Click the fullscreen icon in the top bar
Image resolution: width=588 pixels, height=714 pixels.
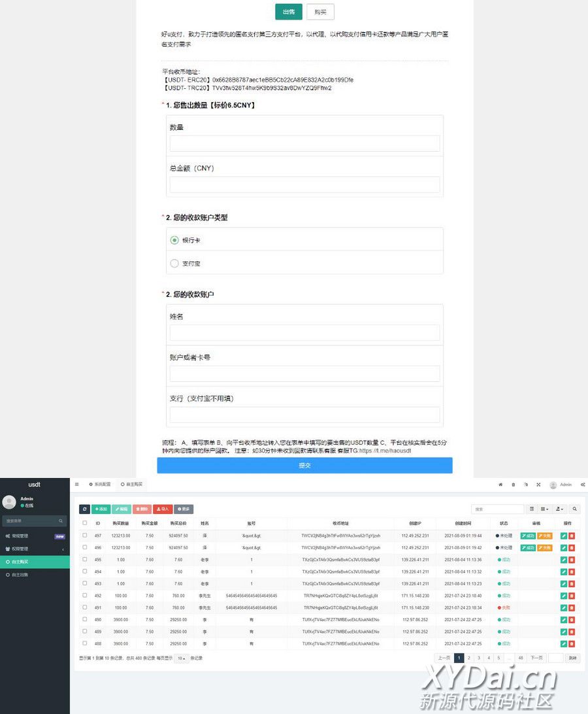coord(538,484)
